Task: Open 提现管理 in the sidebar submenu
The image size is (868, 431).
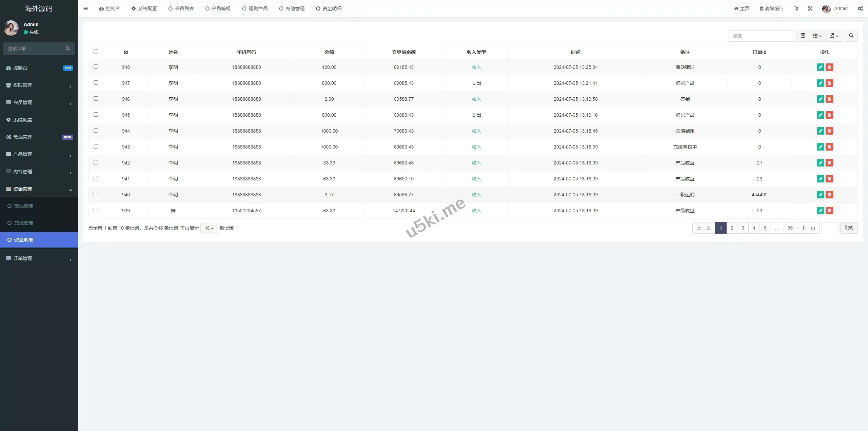Action: [x=23, y=206]
